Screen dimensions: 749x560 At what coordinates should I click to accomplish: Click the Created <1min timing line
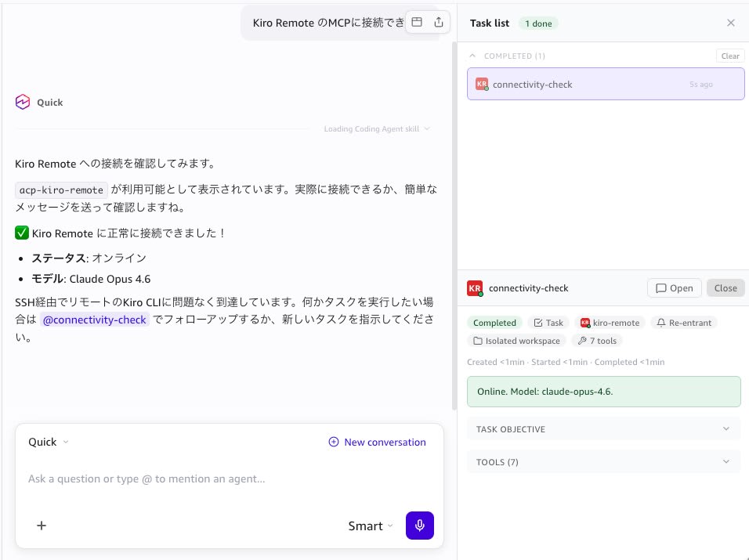(566, 362)
